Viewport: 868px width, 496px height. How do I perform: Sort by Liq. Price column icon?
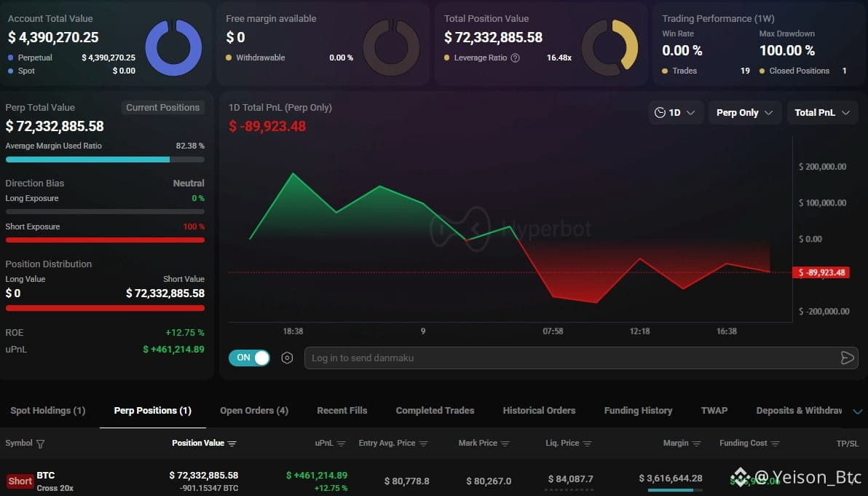point(588,444)
